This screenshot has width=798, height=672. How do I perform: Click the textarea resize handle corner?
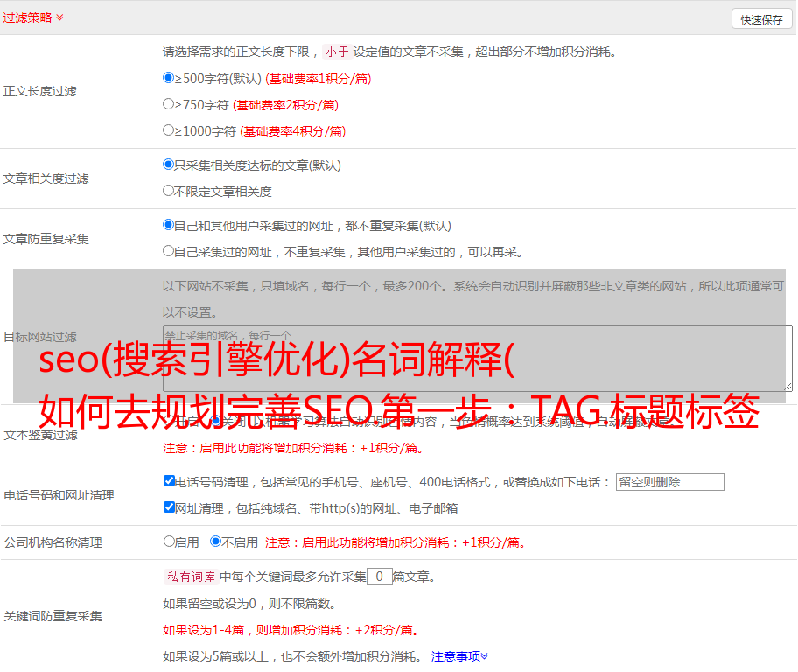coord(787,386)
